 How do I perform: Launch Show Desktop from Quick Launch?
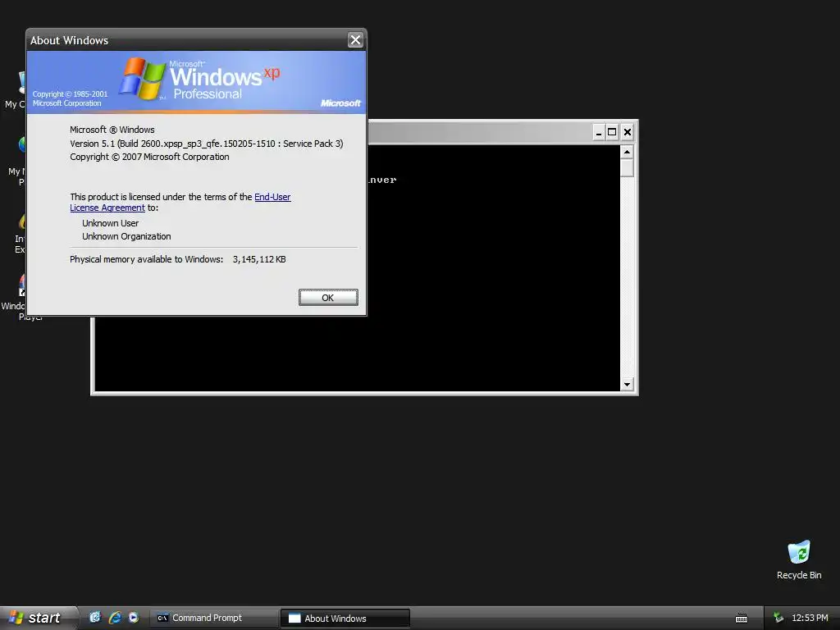pos(95,617)
